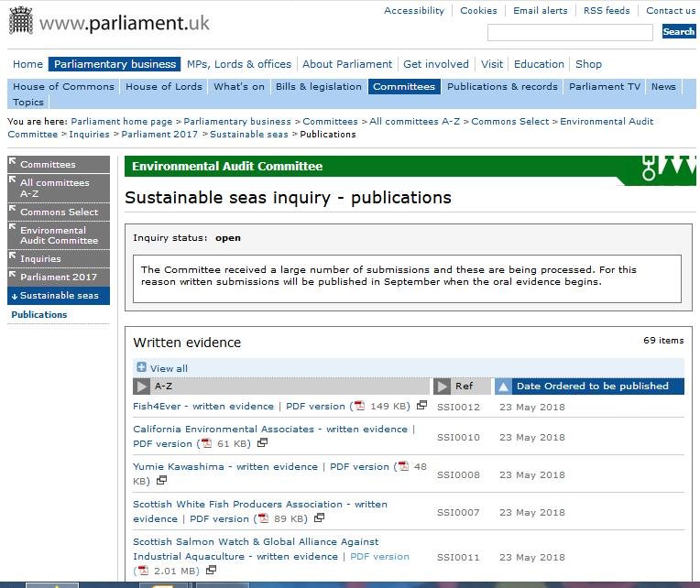Open new-window icon for California Environmental Associates
The height and width of the screenshot is (588, 700).
262,442
